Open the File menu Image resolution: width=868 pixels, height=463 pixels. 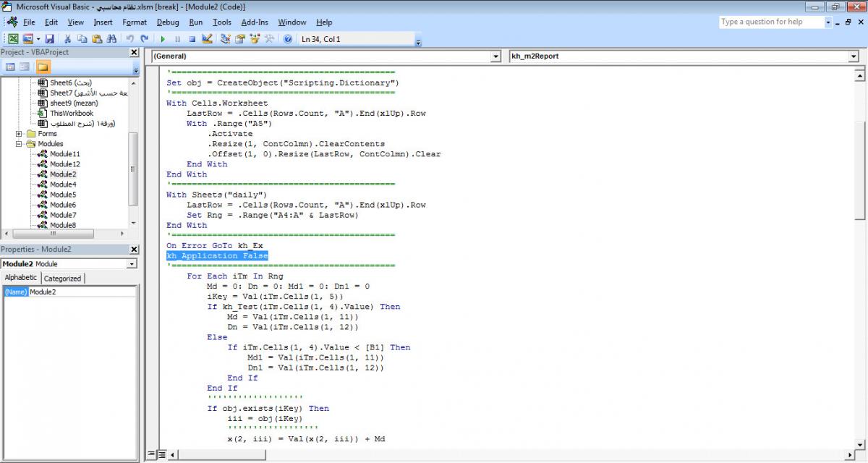29,22
